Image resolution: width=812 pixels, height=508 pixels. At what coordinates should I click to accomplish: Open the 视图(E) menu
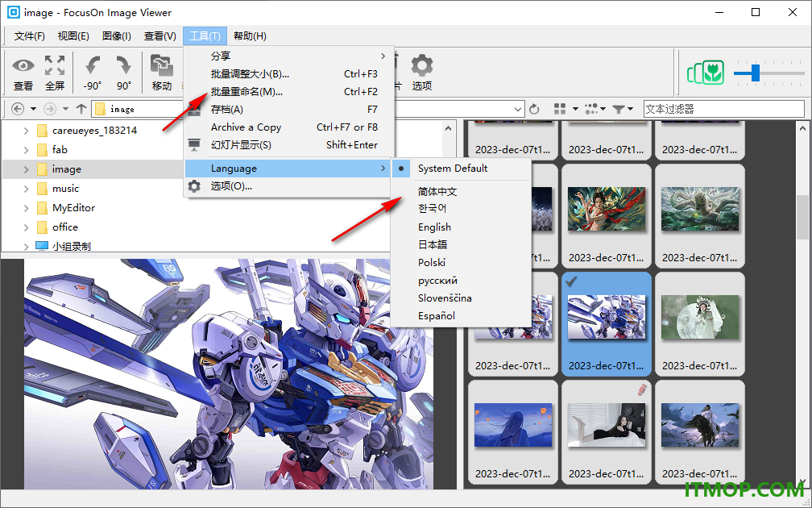point(73,35)
